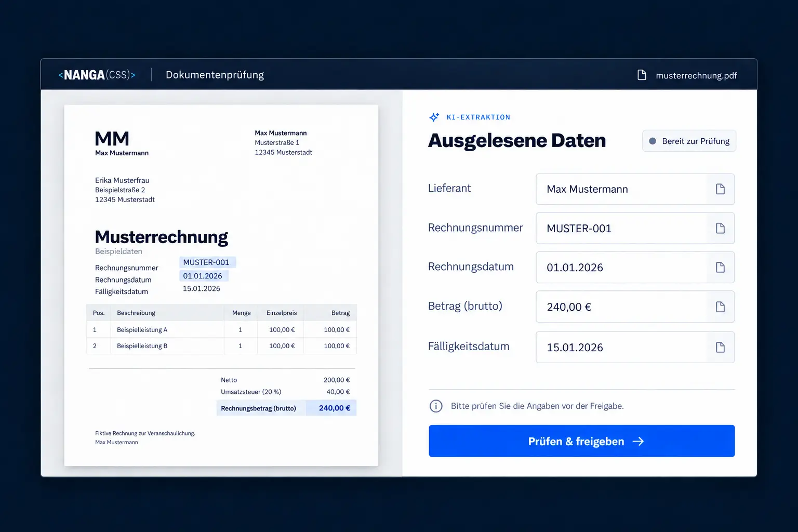Click the Musterstraße 1 sender address line

(277, 142)
